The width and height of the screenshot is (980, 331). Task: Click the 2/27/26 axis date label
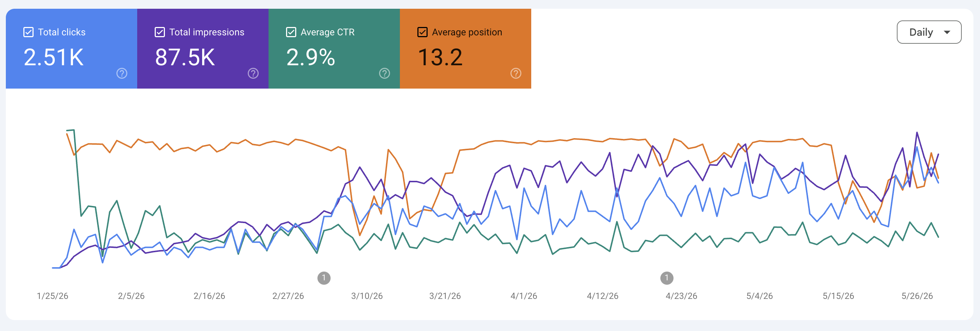point(288,296)
